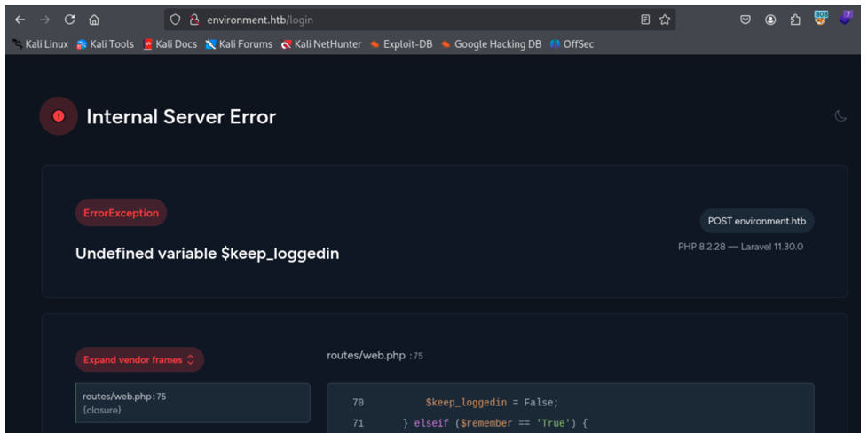
Task: Open the Firefox account icon
Action: 770,20
